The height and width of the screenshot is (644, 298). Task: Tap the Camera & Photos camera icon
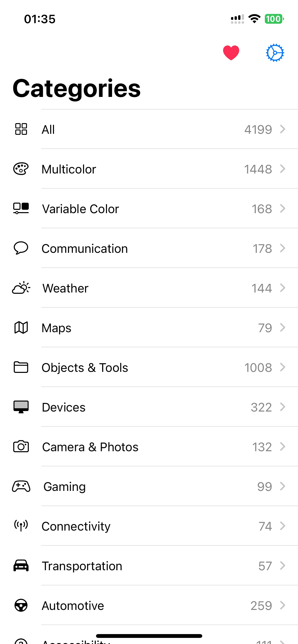pyautogui.click(x=21, y=447)
